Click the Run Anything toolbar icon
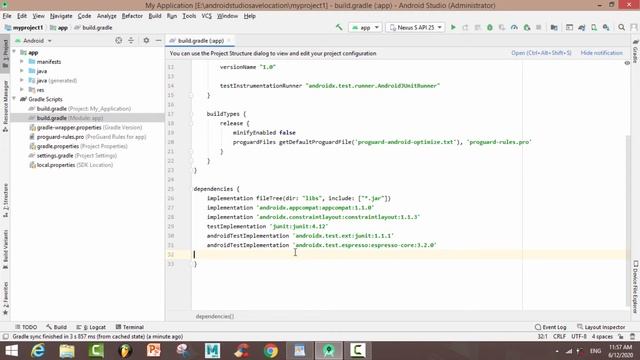 coord(569,27)
